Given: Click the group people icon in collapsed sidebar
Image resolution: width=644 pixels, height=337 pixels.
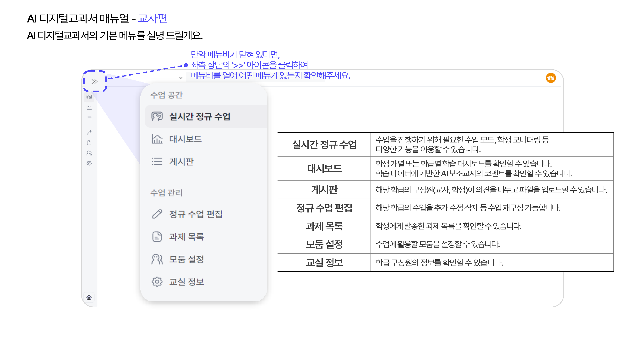Looking at the screenshot, I should pos(89,153).
